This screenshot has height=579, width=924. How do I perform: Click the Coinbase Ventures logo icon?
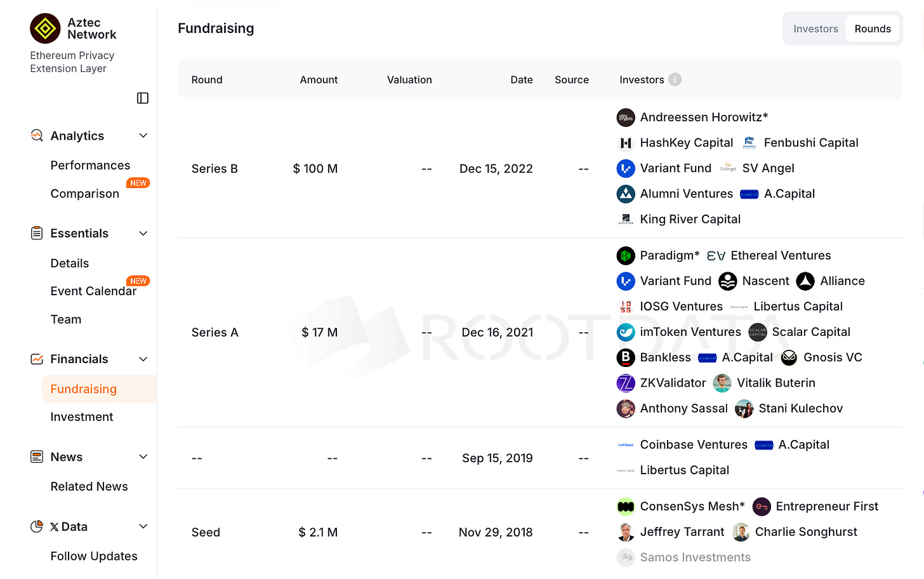(626, 444)
